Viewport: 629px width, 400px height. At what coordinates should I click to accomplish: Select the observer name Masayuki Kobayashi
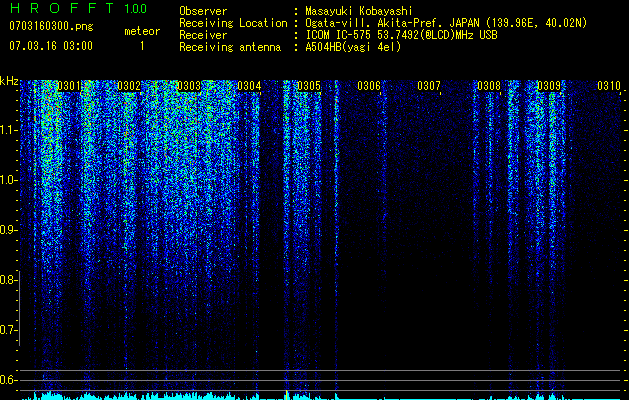pyautogui.click(x=359, y=11)
